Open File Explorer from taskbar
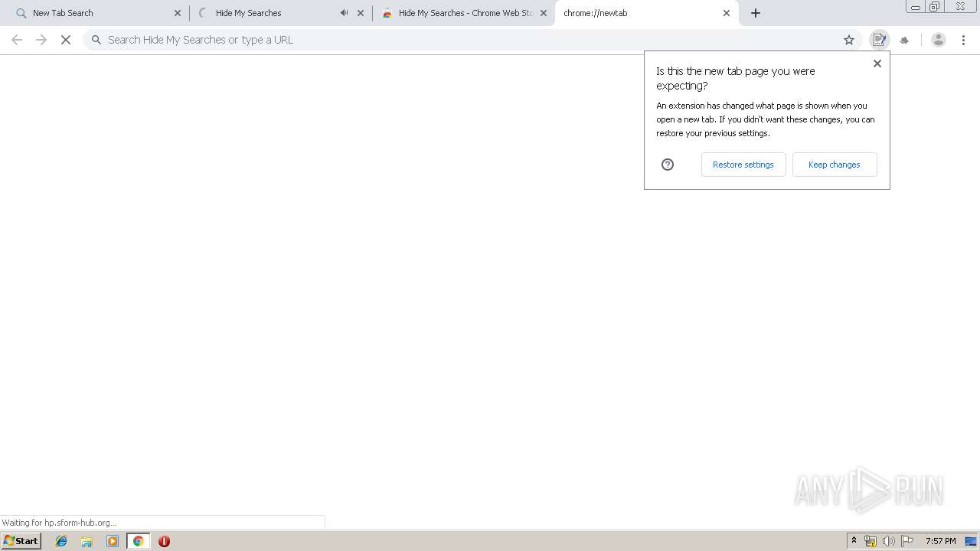This screenshot has height=551, width=980. 87,541
